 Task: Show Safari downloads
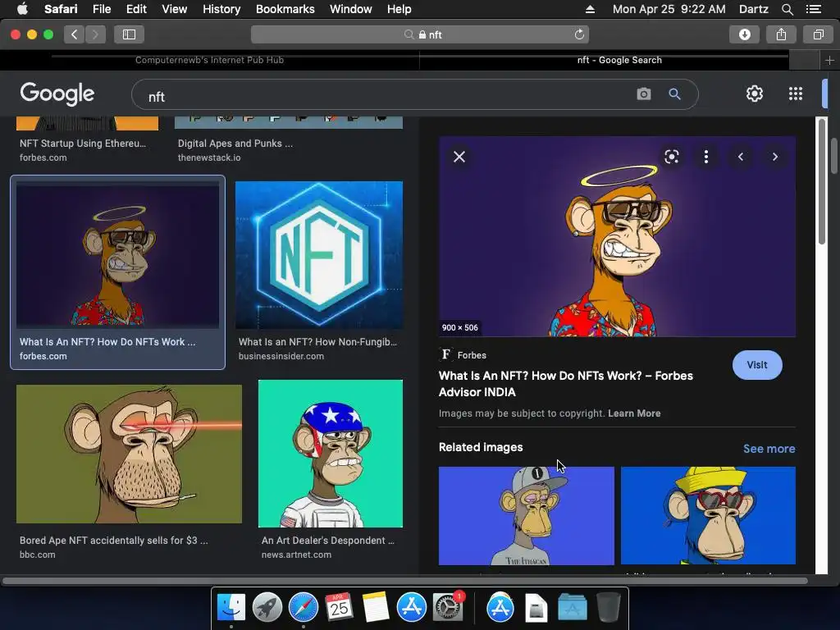tap(744, 34)
